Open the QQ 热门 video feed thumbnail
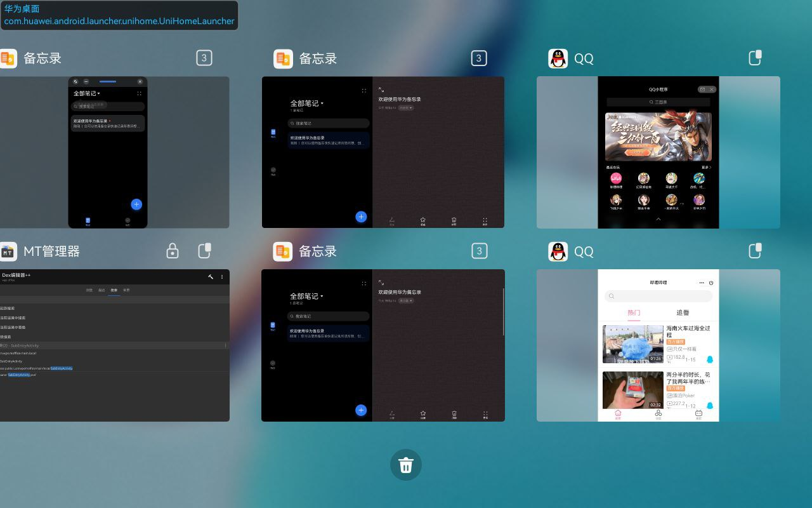Screen dimensions: 812x508 (658, 345)
